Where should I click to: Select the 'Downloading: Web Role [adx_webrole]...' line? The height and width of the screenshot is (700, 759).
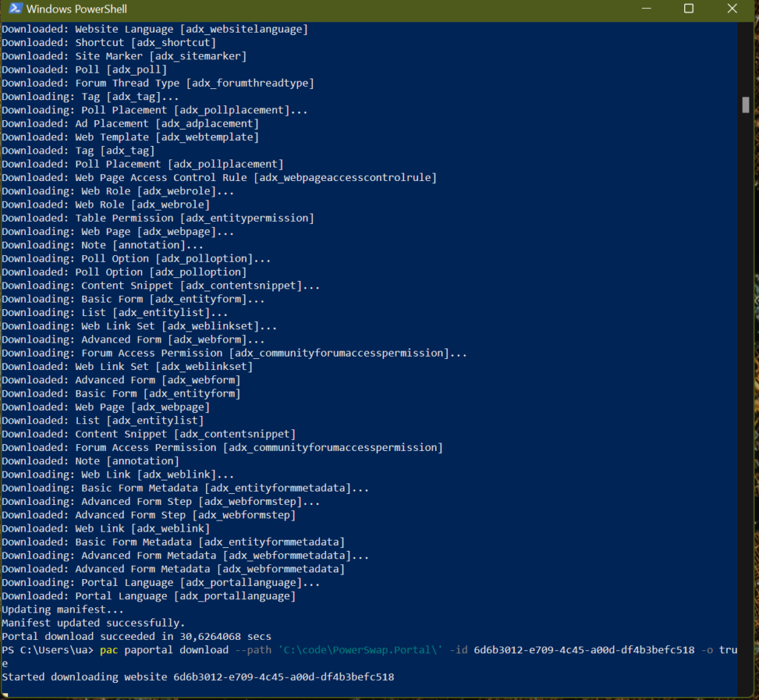(118, 191)
